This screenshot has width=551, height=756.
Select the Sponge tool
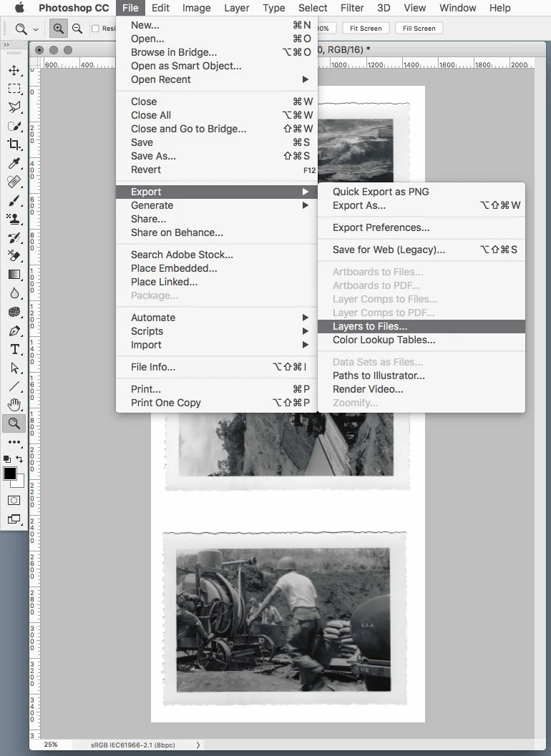coord(14,312)
